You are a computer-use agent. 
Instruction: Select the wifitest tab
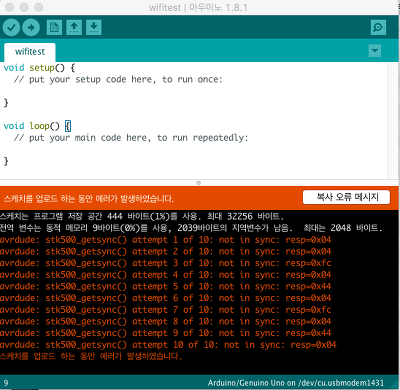(x=30, y=52)
